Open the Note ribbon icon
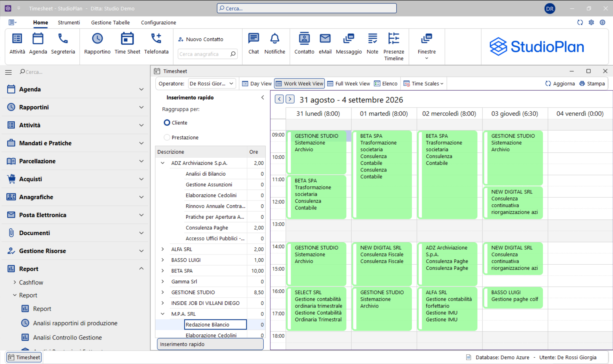This screenshot has height=364, width=613. point(372,43)
